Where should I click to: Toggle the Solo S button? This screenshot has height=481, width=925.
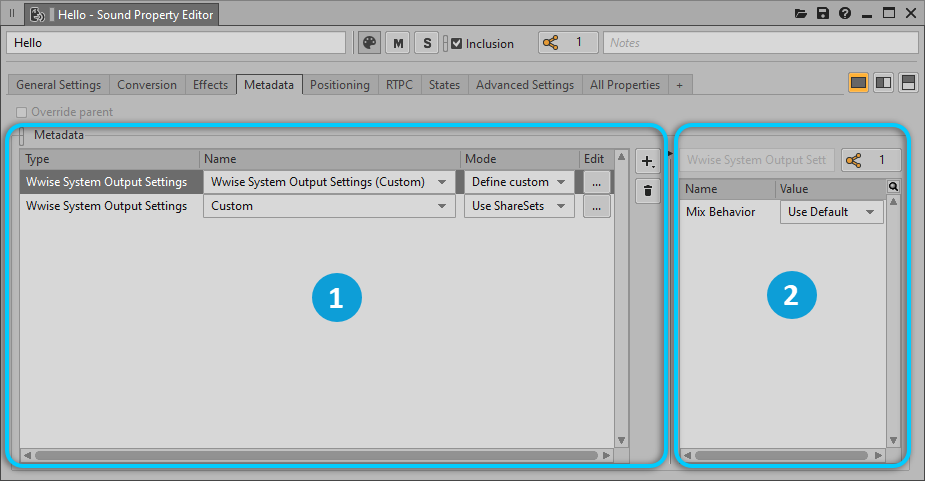(427, 43)
